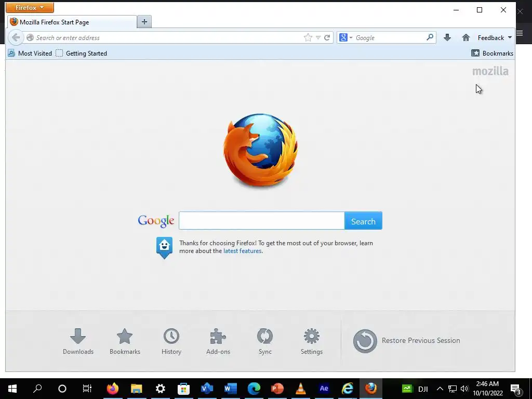Open VLC media player from taskbar
The height and width of the screenshot is (399, 532).
301,389
